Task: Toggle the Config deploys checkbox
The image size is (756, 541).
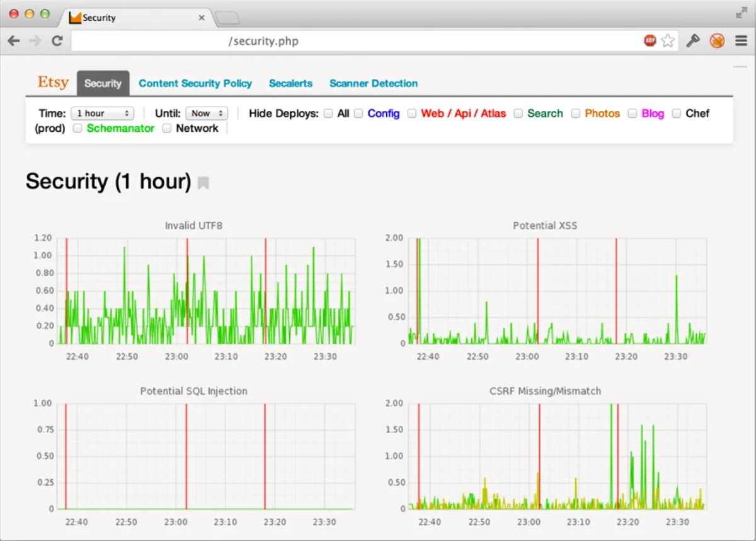Action: 358,113
